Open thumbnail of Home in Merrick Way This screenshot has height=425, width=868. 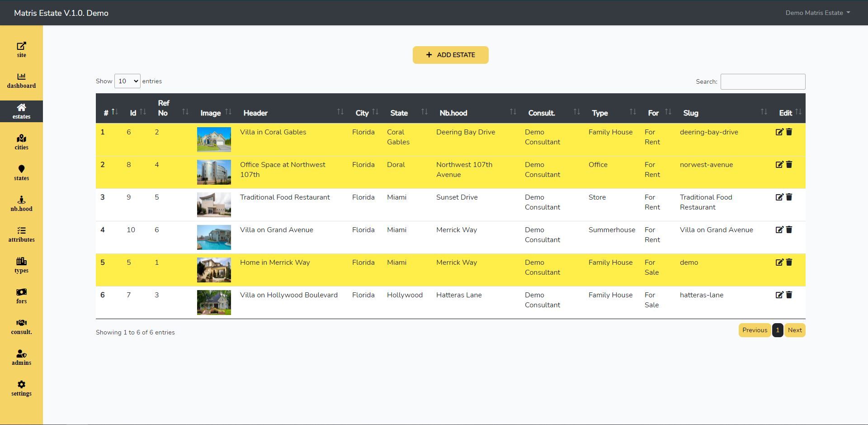(214, 270)
